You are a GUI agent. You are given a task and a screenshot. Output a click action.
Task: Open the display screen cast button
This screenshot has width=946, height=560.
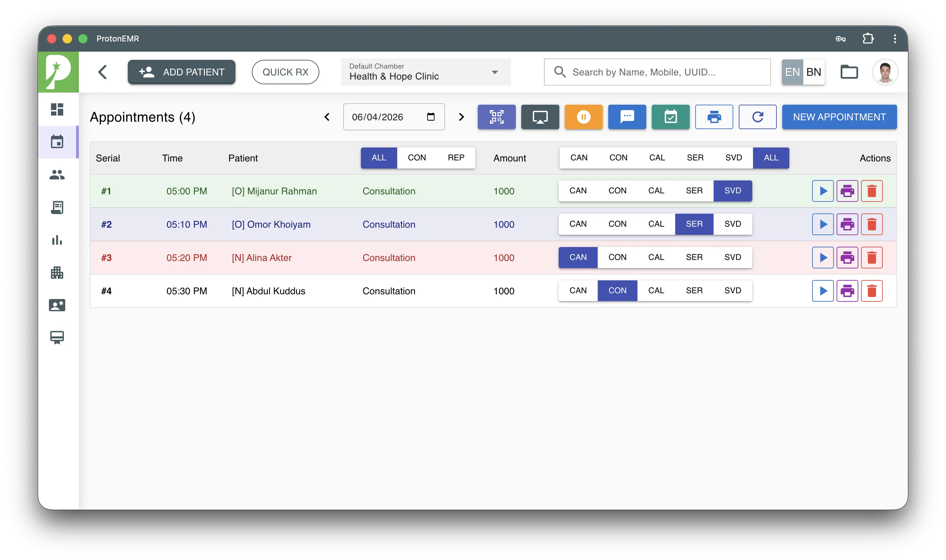click(540, 117)
